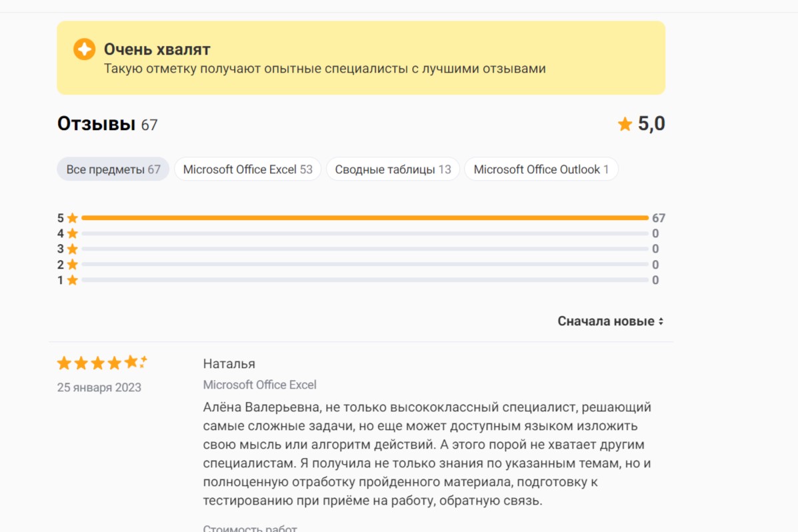
Task: Click the 2-star row star icon
Action: tap(72, 265)
